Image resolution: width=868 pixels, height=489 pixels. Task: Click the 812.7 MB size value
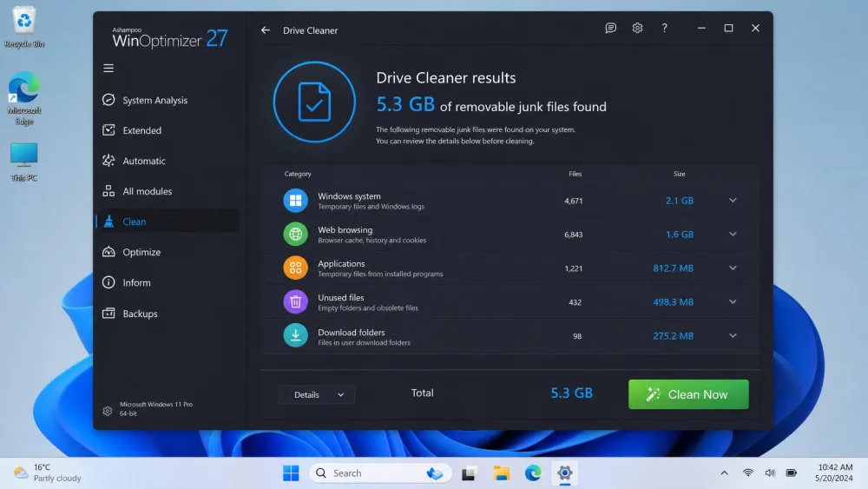[674, 268]
